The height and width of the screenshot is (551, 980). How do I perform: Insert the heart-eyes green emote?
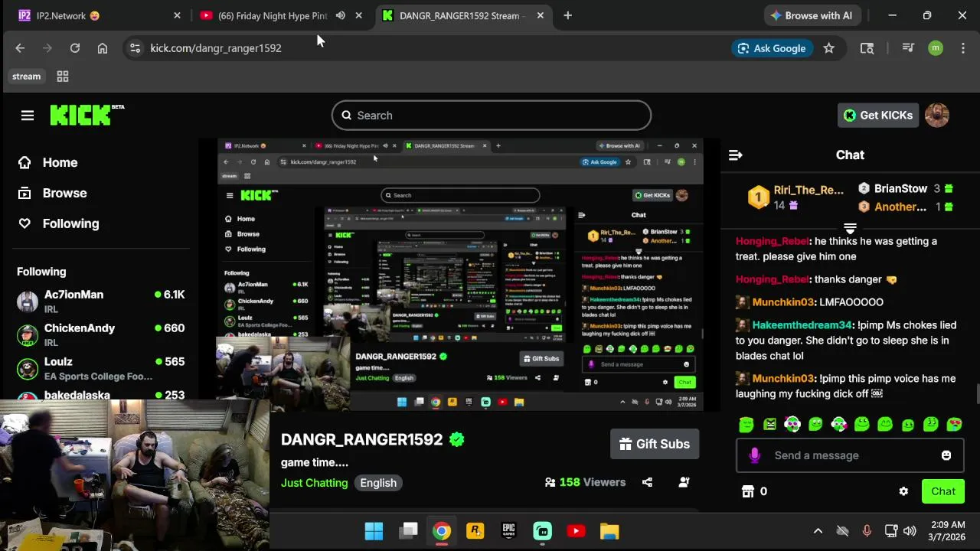click(954, 424)
